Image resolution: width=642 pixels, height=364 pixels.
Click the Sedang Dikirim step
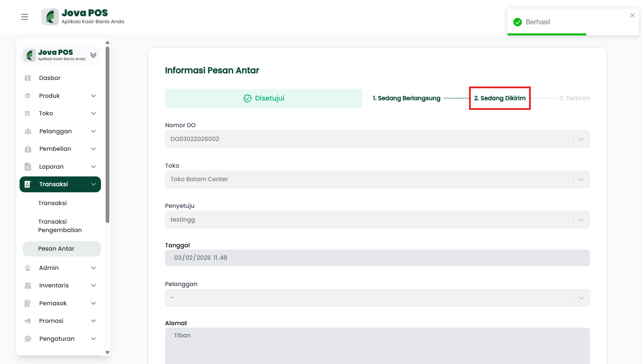coord(500,98)
